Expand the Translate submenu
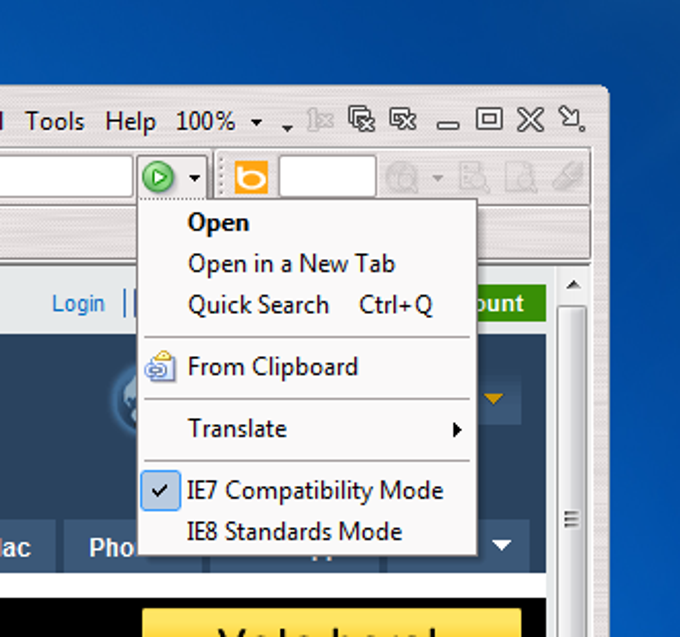The height and width of the screenshot is (637, 680). click(307, 429)
